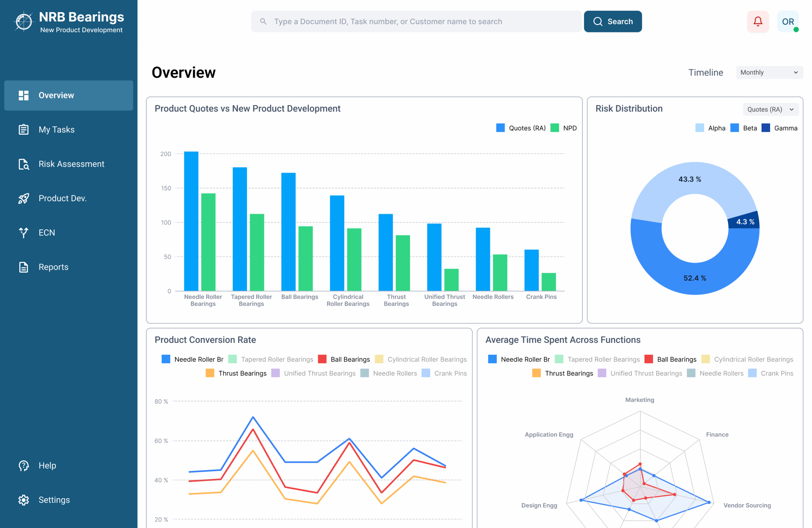Enable Unified Thrust Bearings in Average Time legend
The image size is (812, 528).
pos(640,373)
